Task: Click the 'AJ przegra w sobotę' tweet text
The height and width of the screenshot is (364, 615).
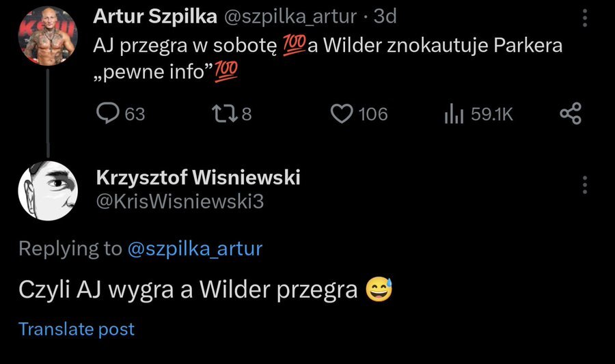Action: pos(184,46)
